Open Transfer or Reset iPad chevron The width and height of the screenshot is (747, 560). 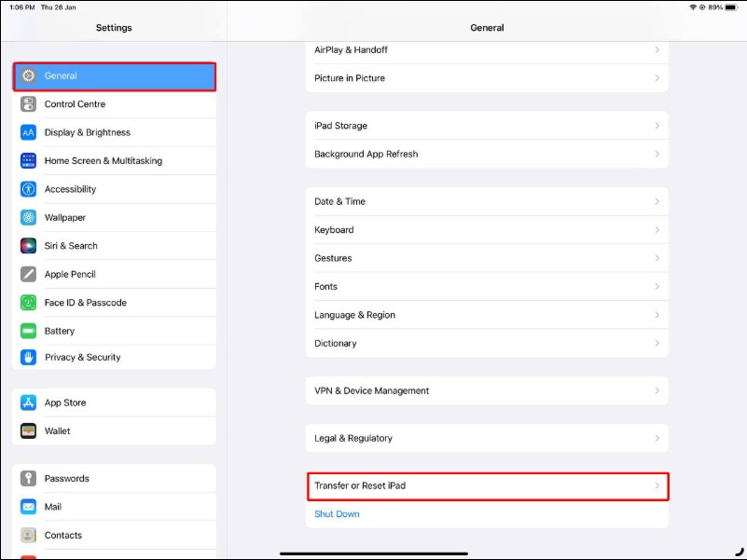click(x=657, y=485)
